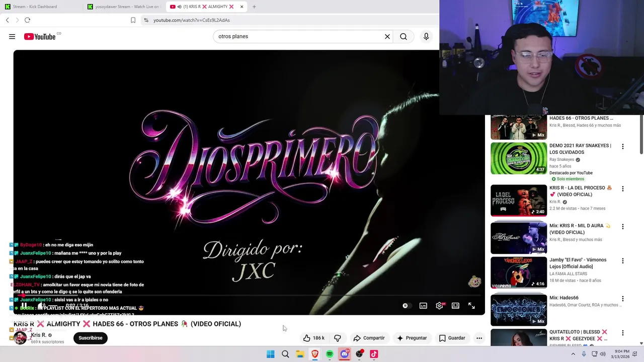The width and height of the screenshot is (644, 362).
Task: Switch to the yosoydawer Stream tab
Action: [x=124, y=7]
